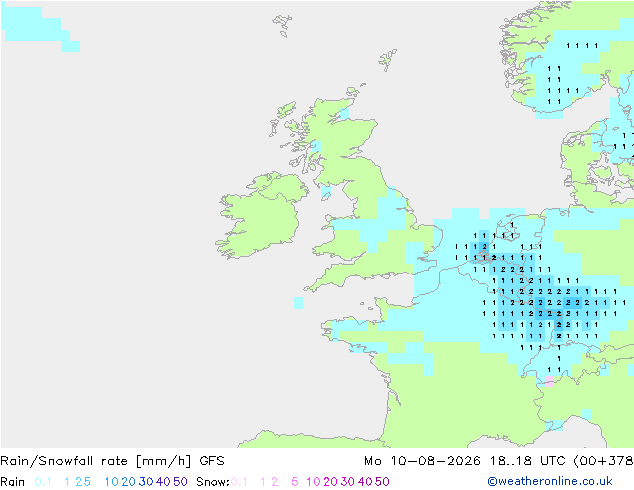Select the Rain legend value 0.1
Viewport: 634px width, 490px height.
coord(43,482)
